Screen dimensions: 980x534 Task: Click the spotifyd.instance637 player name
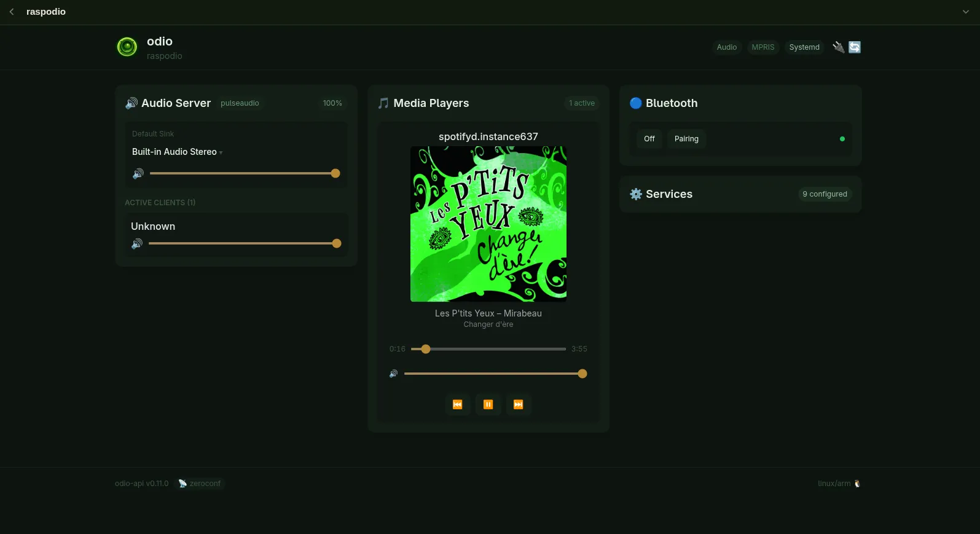coord(488,136)
